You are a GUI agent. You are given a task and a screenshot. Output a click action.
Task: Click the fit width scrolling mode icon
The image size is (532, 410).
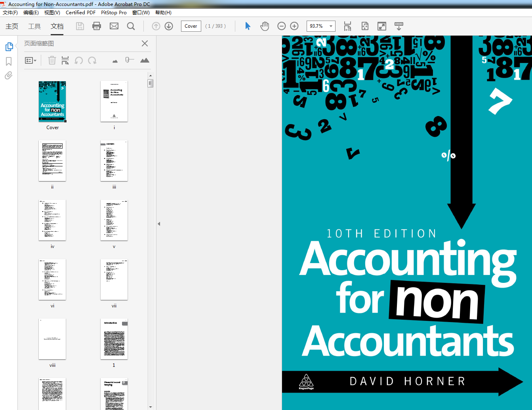point(347,26)
